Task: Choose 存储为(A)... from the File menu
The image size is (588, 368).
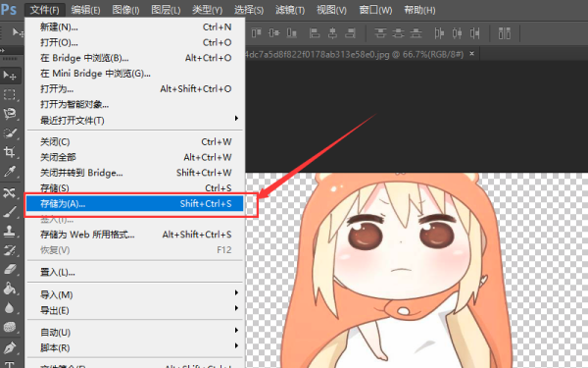Action: [x=135, y=204]
